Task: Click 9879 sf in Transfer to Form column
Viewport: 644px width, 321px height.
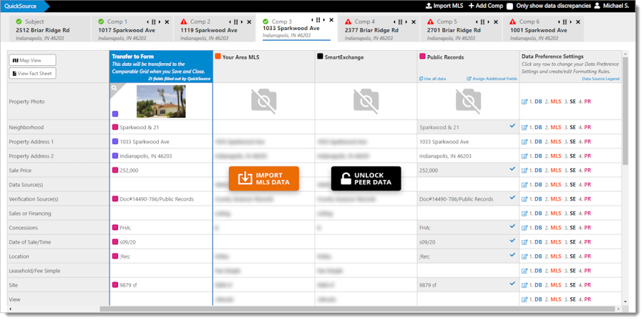Action: (128, 285)
